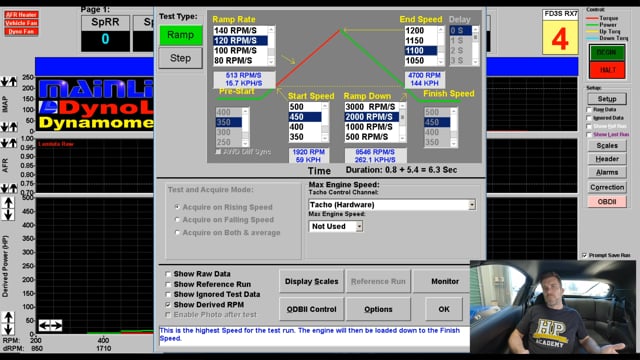
Task: Click the SpRR gauge readout
Action: [x=105, y=40]
